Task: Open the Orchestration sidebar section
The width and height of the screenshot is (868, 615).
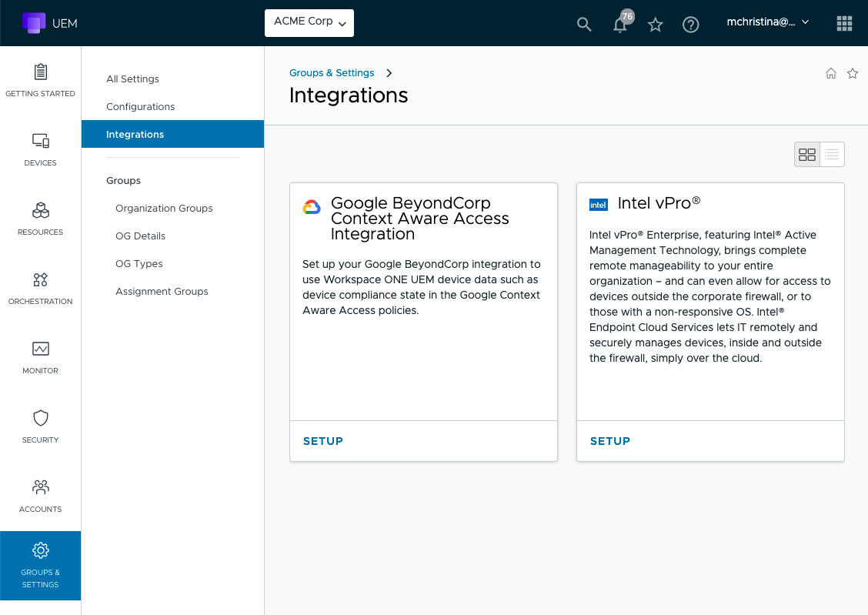Action: point(41,288)
